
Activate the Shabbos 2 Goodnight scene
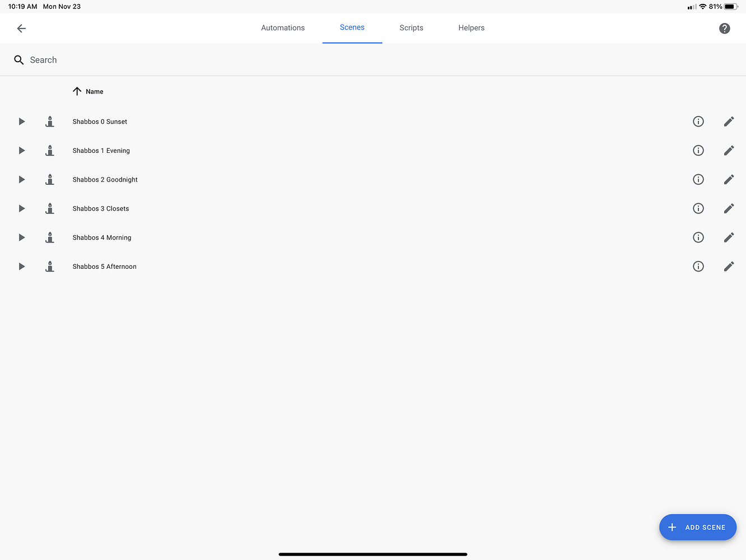[x=21, y=179]
